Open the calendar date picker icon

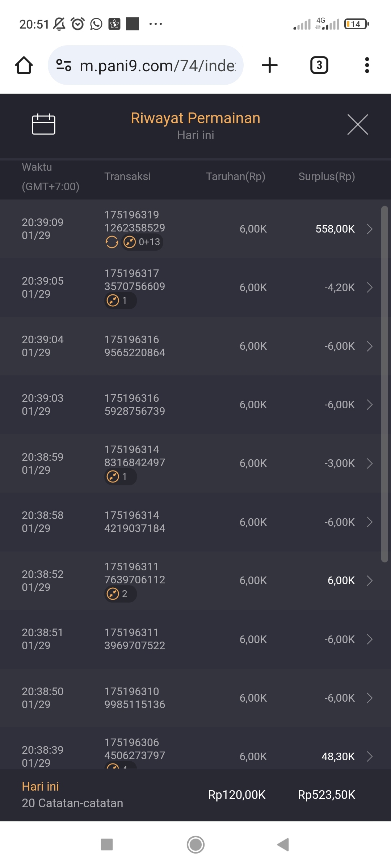coord(43,124)
